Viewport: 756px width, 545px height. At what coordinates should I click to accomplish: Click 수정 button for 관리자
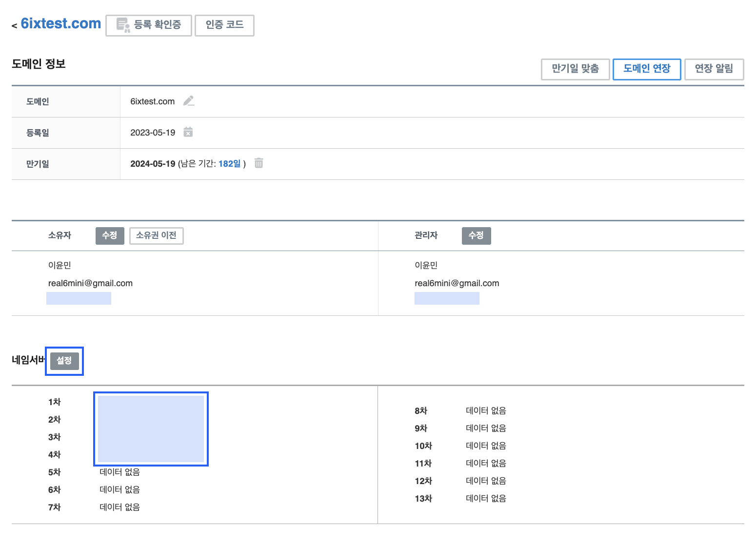(477, 235)
